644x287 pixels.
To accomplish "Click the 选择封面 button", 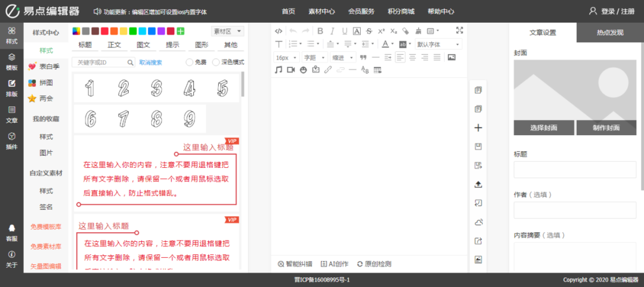I will point(543,128).
